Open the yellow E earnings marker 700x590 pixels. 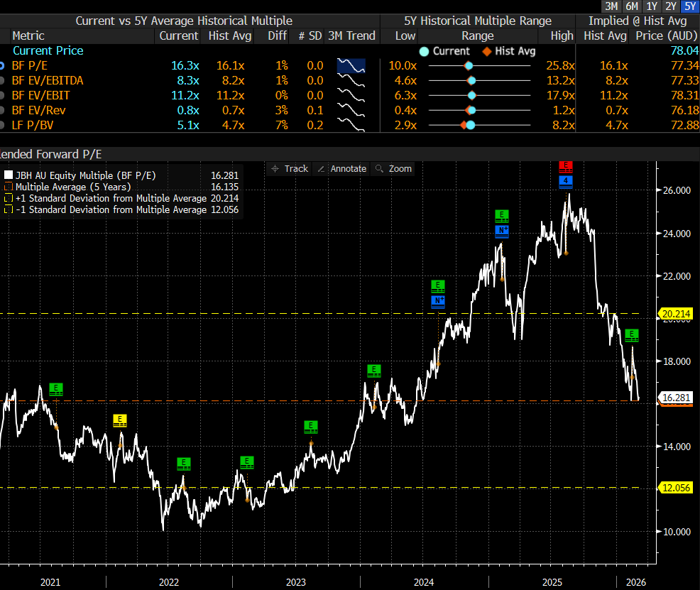(120, 420)
